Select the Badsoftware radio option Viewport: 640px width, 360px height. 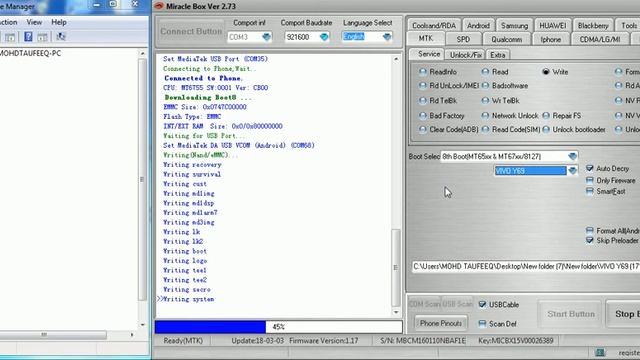coord(485,86)
